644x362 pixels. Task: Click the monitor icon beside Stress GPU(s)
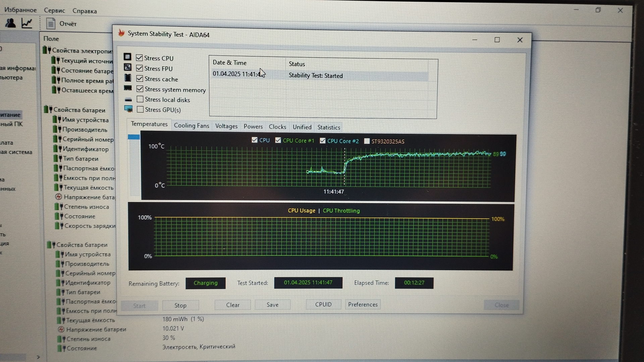(128, 109)
